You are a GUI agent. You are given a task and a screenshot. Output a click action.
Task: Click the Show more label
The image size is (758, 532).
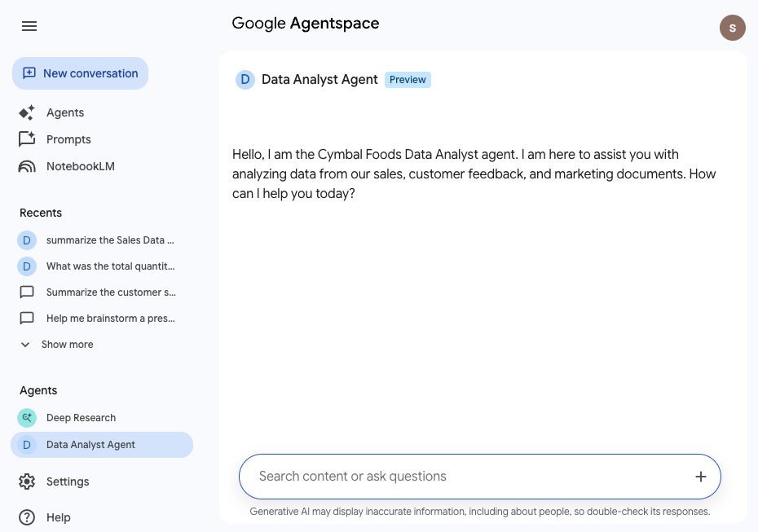(67, 345)
